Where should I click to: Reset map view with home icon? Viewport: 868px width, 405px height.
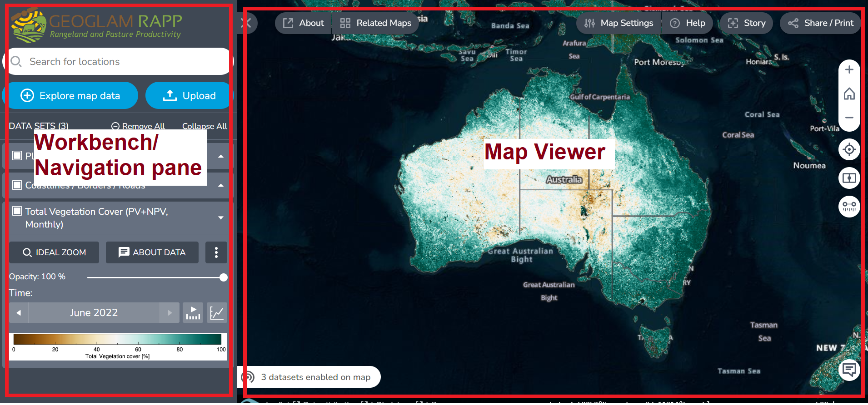[849, 94]
